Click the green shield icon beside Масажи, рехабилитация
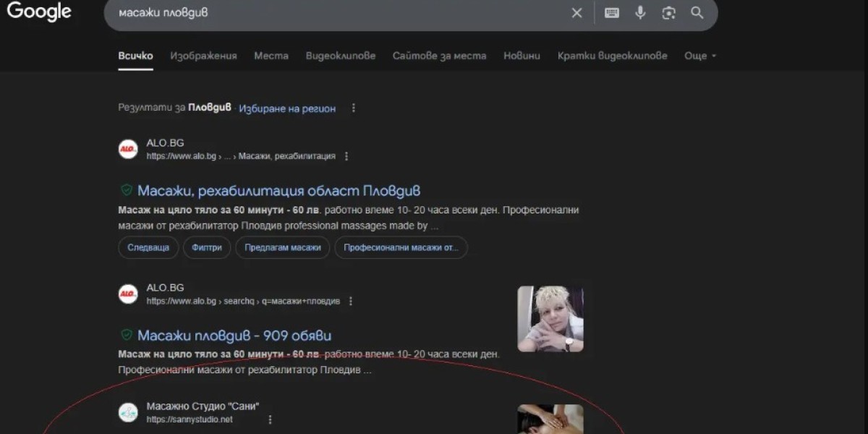The height and width of the screenshot is (434, 868). click(x=127, y=191)
